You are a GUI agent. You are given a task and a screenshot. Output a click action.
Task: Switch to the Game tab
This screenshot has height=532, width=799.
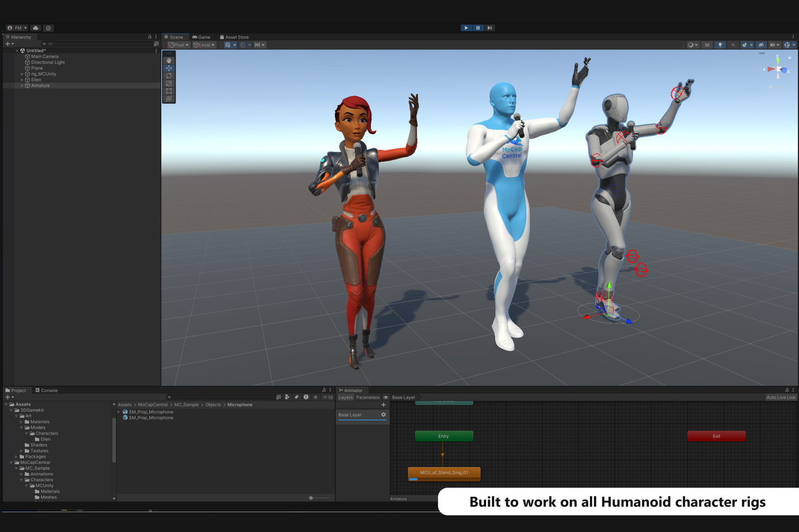click(x=201, y=37)
